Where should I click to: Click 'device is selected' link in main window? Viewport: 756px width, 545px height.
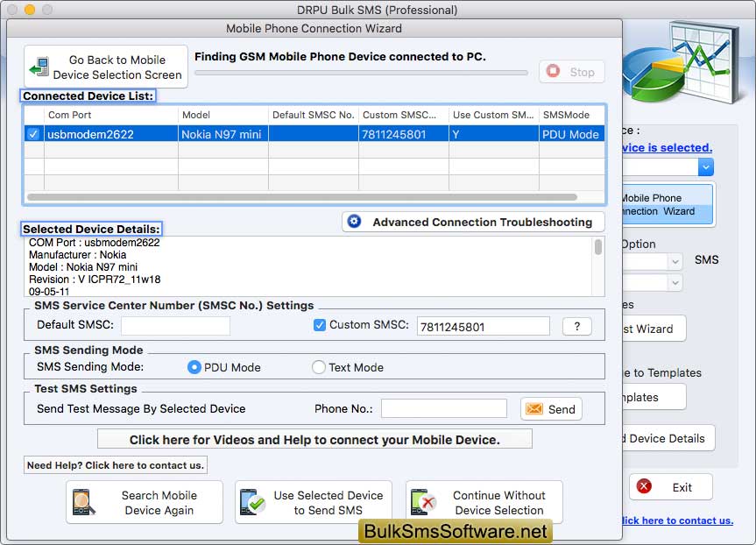click(667, 147)
